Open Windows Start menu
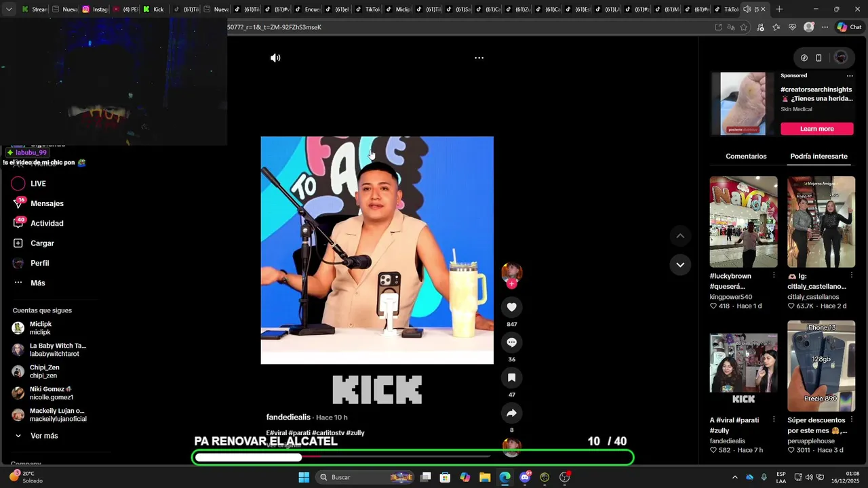 pyautogui.click(x=304, y=477)
